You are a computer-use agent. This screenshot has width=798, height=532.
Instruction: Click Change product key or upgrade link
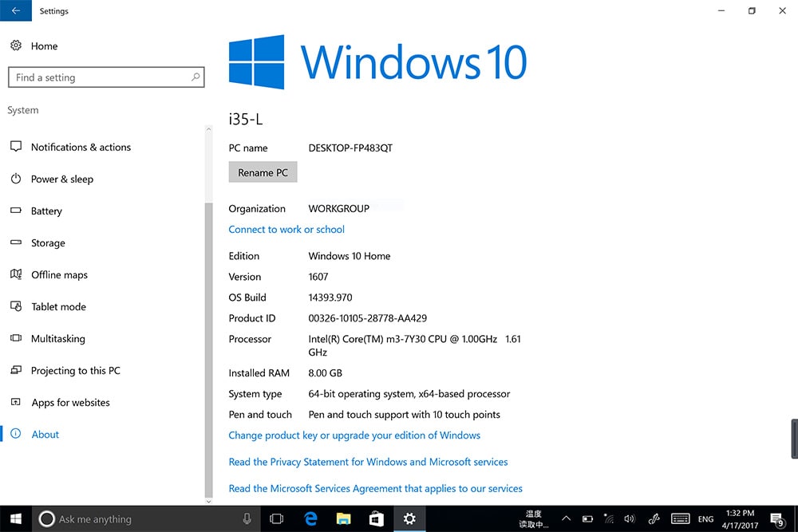click(x=354, y=435)
